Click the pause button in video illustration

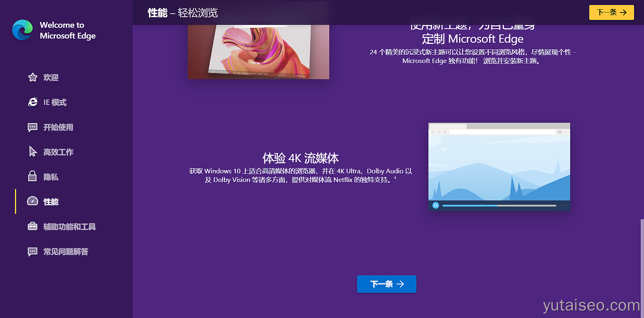click(436, 205)
